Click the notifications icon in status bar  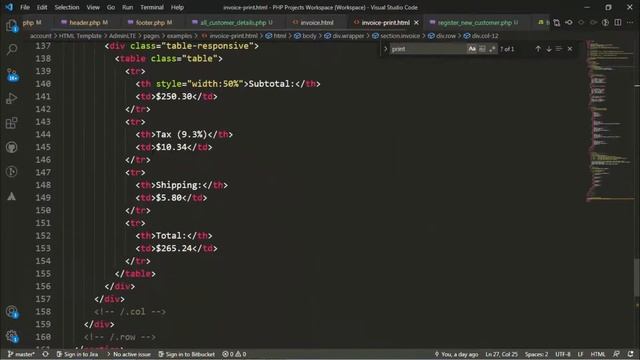pyautogui.click(x=631, y=354)
